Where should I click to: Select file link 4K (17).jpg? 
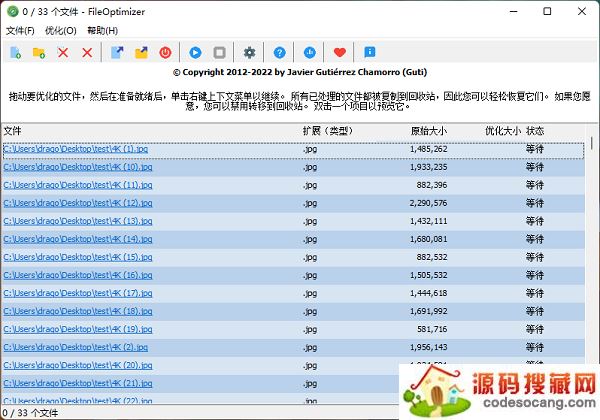coord(78,293)
